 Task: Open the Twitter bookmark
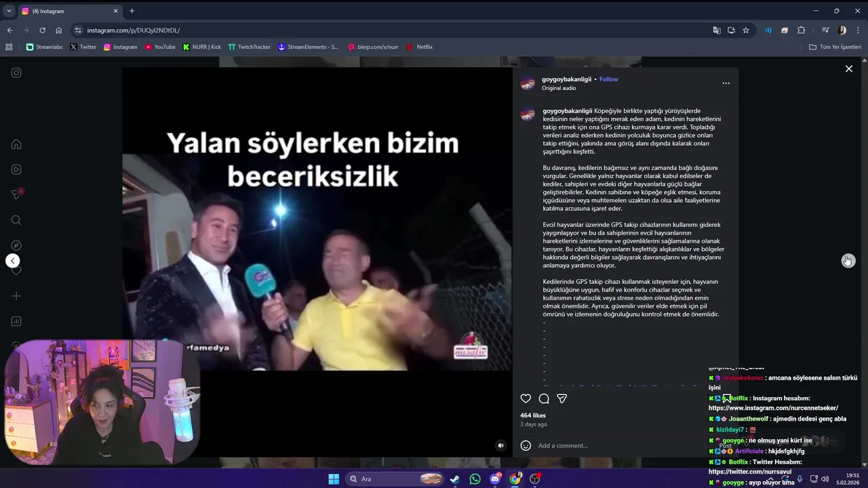coord(83,47)
